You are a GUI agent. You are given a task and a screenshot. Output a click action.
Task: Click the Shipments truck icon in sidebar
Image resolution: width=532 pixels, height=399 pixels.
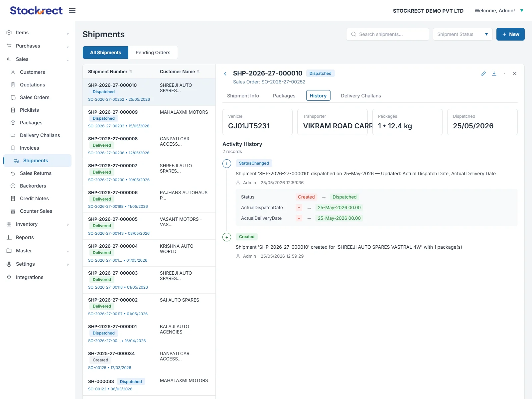[x=16, y=161]
